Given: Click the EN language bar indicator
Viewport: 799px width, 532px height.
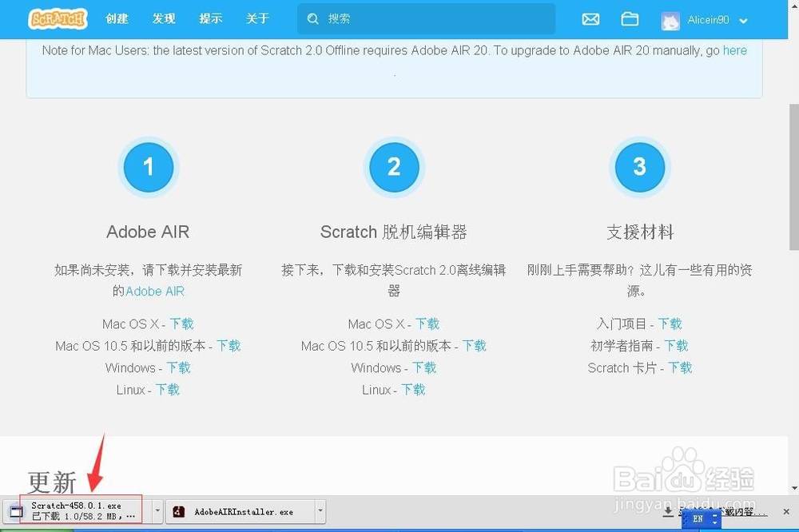Looking at the screenshot, I should coord(698,518).
